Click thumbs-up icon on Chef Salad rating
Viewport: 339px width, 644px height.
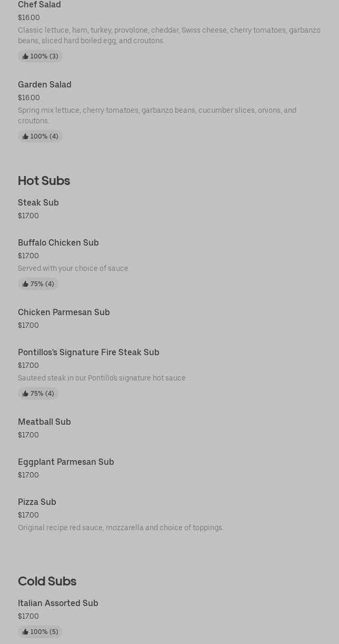25,56
